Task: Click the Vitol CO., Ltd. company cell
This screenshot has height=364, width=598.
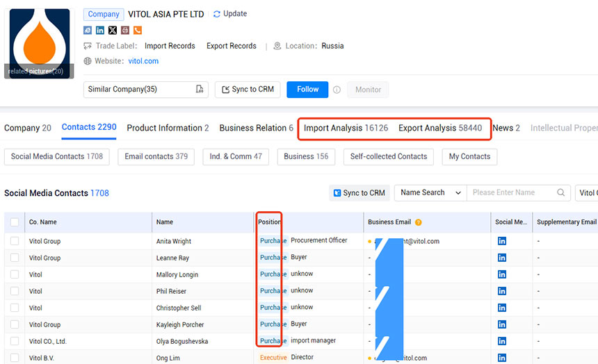Action: [48, 341]
